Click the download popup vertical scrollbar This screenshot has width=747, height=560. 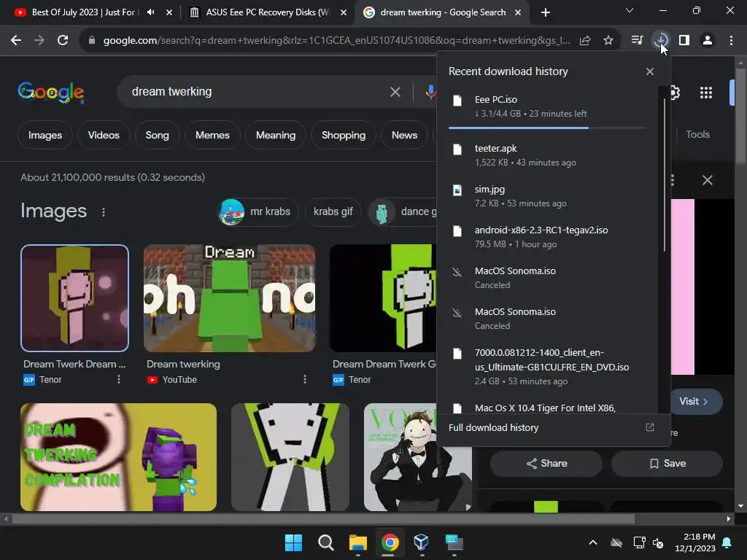point(664,175)
